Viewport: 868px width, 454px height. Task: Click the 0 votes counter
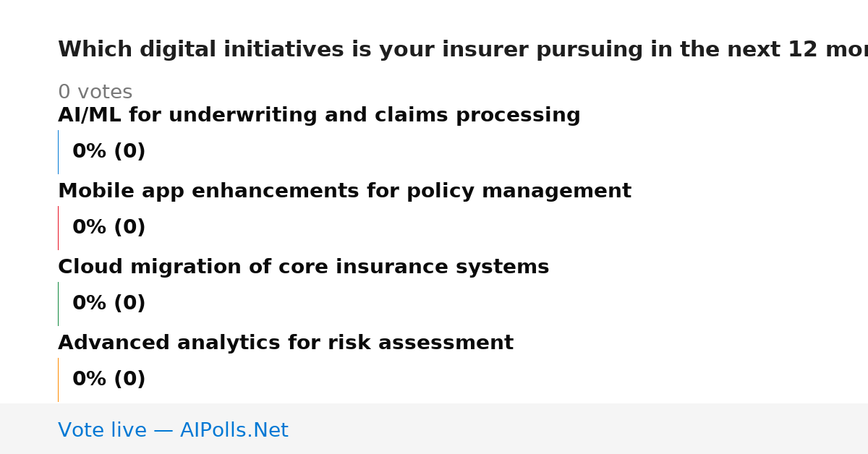coord(95,93)
